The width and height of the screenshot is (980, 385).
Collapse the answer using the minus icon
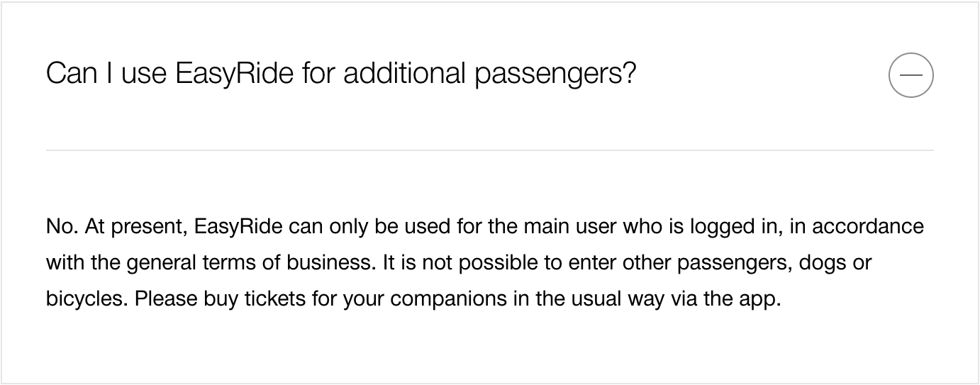point(911,75)
